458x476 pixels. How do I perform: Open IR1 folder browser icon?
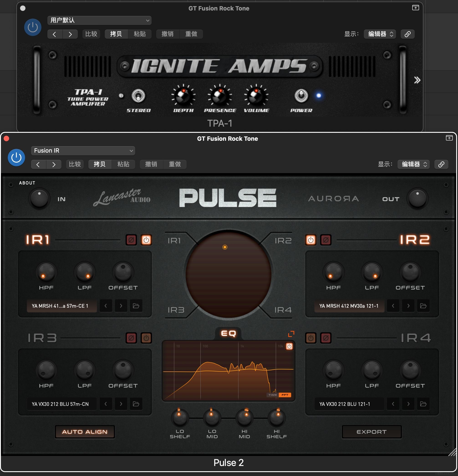coord(136,306)
